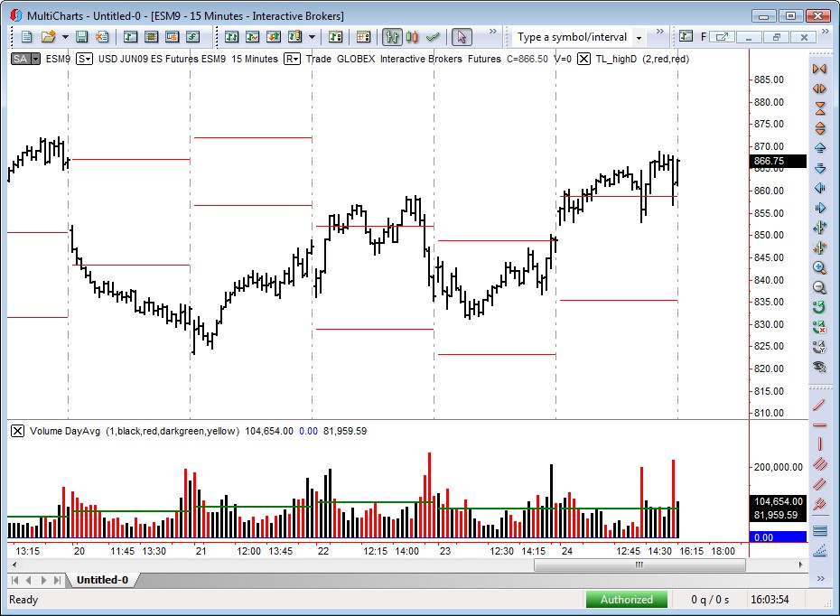This screenshot has width=840, height=616.
Task: Open the R resolution dropdown box
Action: 292,59
